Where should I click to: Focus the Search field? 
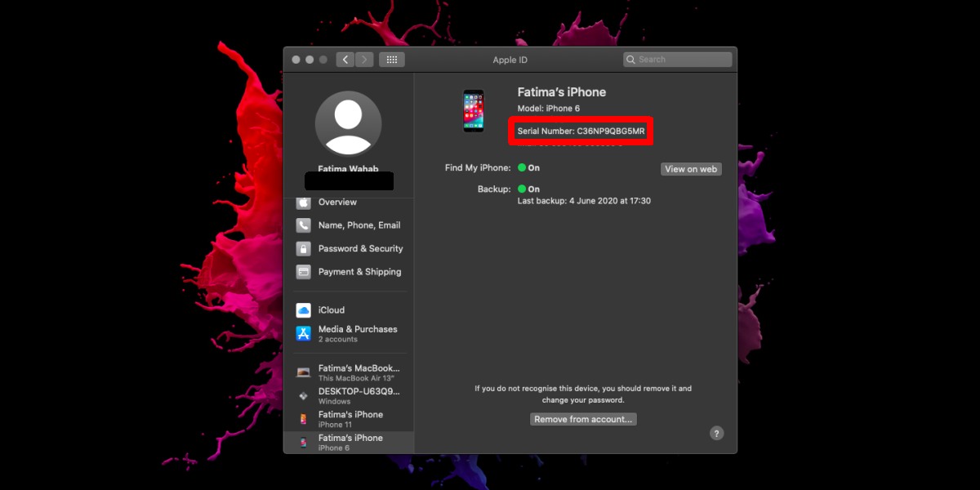678,60
